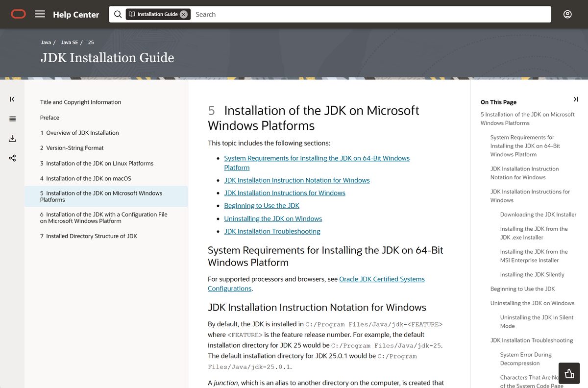This screenshot has width=588, height=388.
Task: Open chapter 6 Installation with Configuration File
Action: (x=104, y=218)
